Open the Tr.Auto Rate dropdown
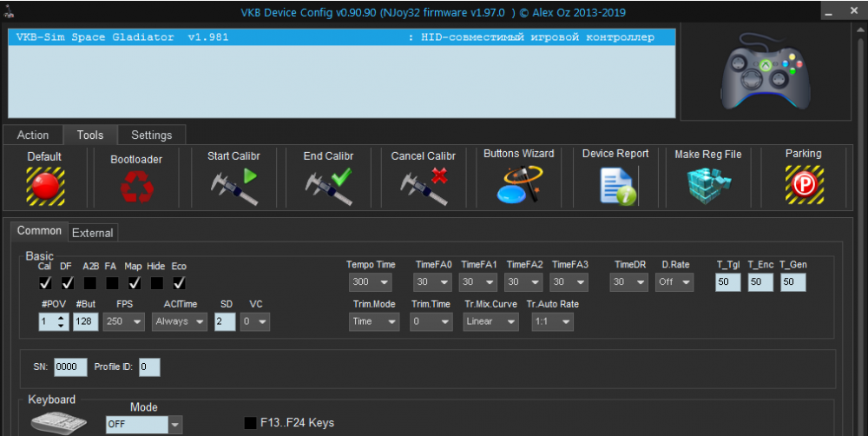This screenshot has width=868, height=436. point(552,321)
